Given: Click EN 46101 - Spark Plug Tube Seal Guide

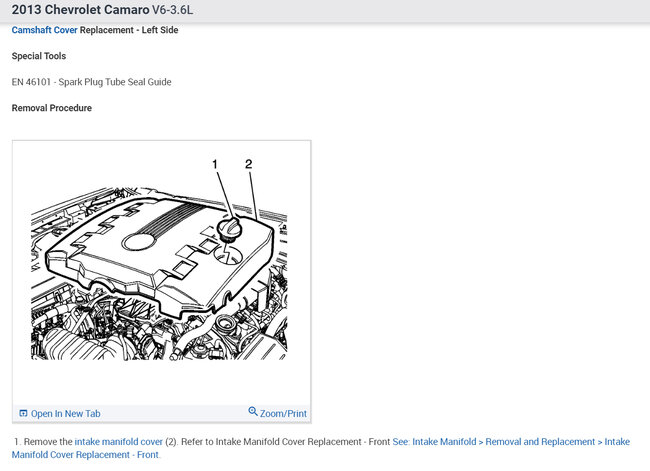Looking at the screenshot, I should [x=91, y=82].
